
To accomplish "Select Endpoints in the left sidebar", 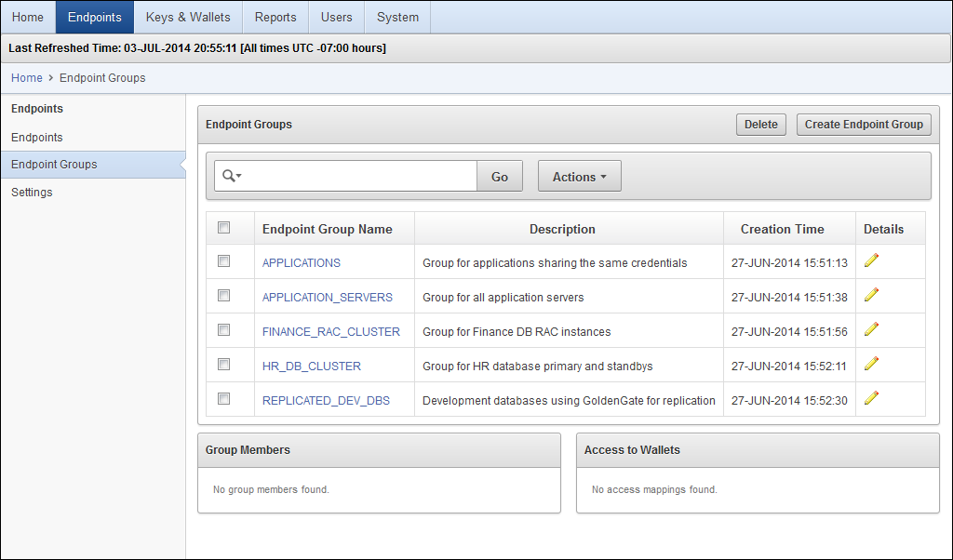I will [37, 138].
